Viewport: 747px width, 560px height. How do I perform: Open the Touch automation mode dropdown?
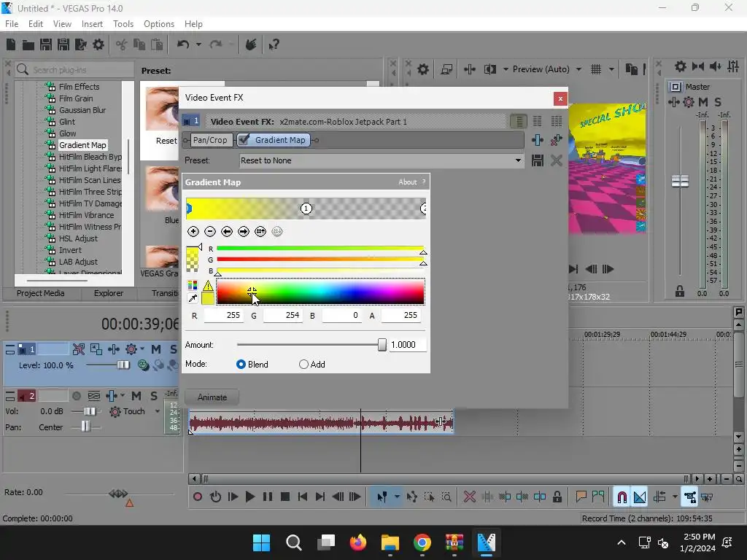click(x=158, y=411)
